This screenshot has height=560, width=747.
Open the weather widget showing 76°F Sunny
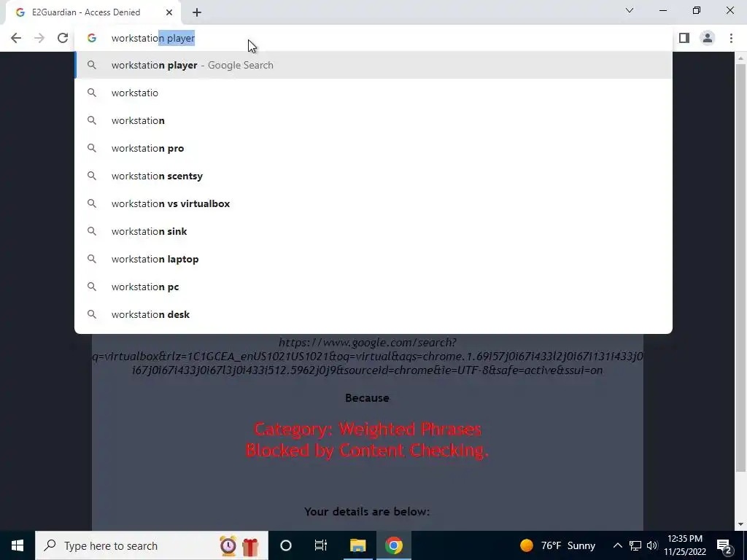click(558, 545)
